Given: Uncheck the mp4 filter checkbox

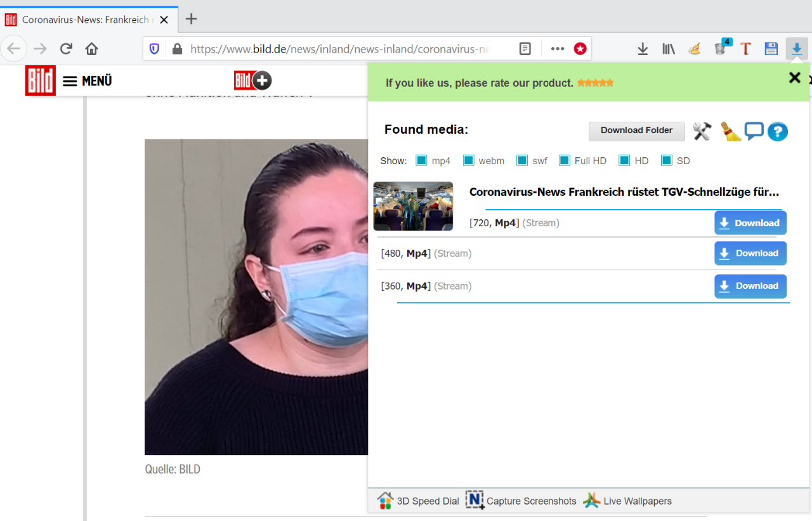Looking at the screenshot, I should (421, 160).
